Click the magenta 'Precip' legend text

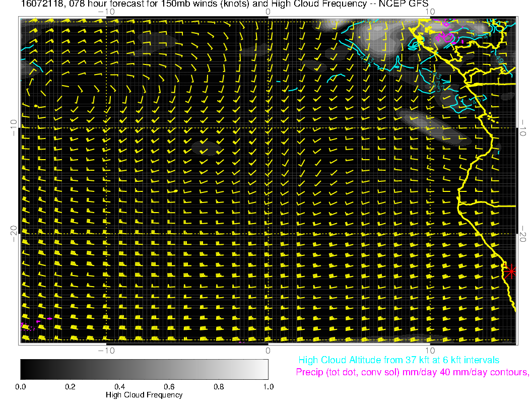point(412,372)
